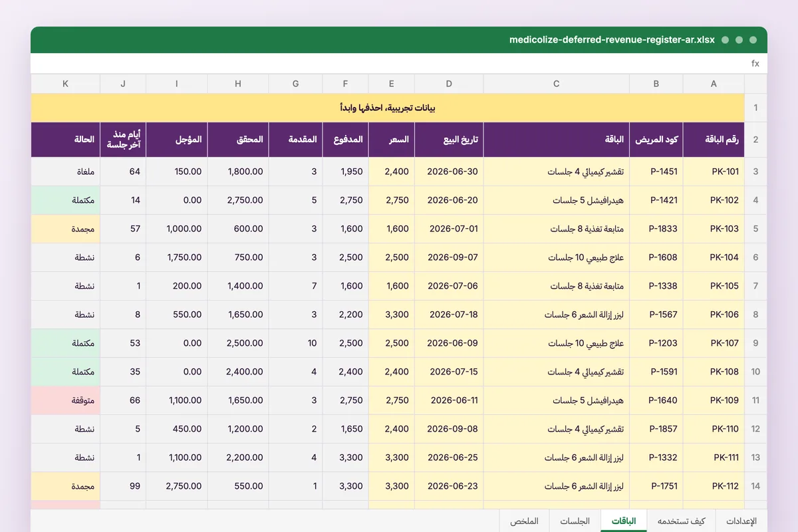
Task: Select the deferred amount 1,000.00
Action: tap(177, 229)
